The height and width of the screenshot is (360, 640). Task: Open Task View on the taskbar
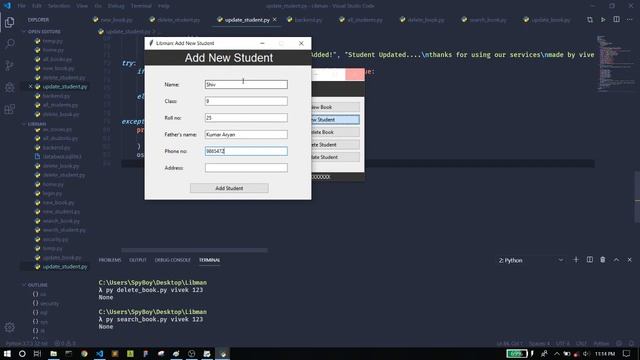pos(37,353)
